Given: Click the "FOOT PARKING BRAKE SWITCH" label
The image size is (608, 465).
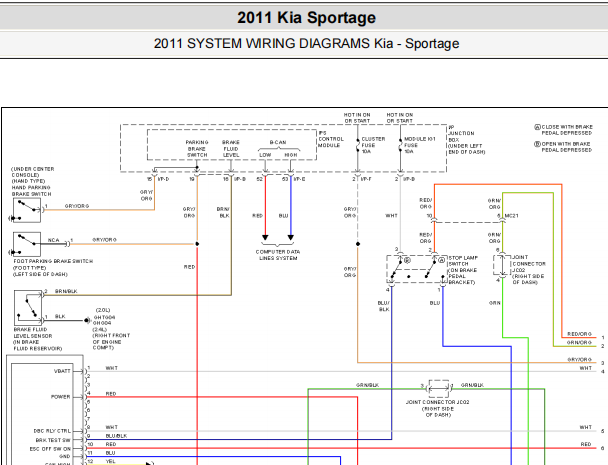Looking at the screenshot, I should [53, 261].
